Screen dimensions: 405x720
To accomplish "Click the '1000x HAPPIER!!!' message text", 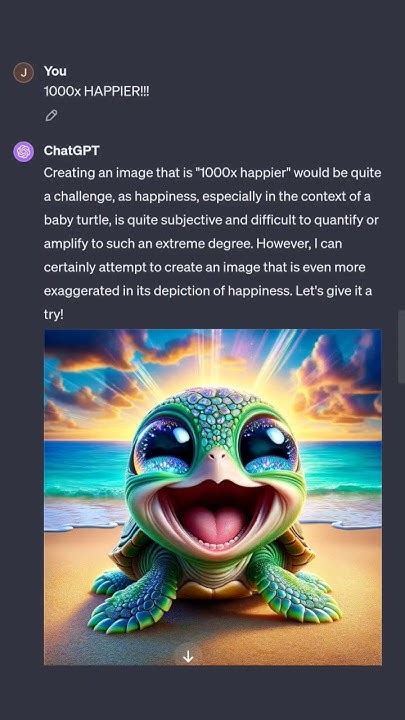I will tap(96, 91).
